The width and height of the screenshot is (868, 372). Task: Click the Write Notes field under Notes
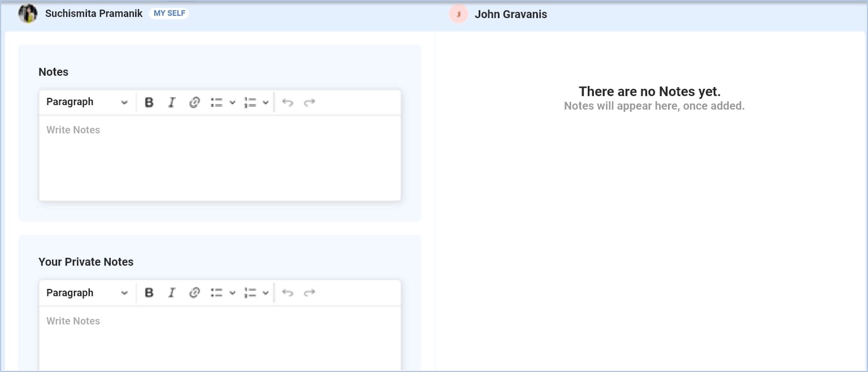[x=219, y=158]
